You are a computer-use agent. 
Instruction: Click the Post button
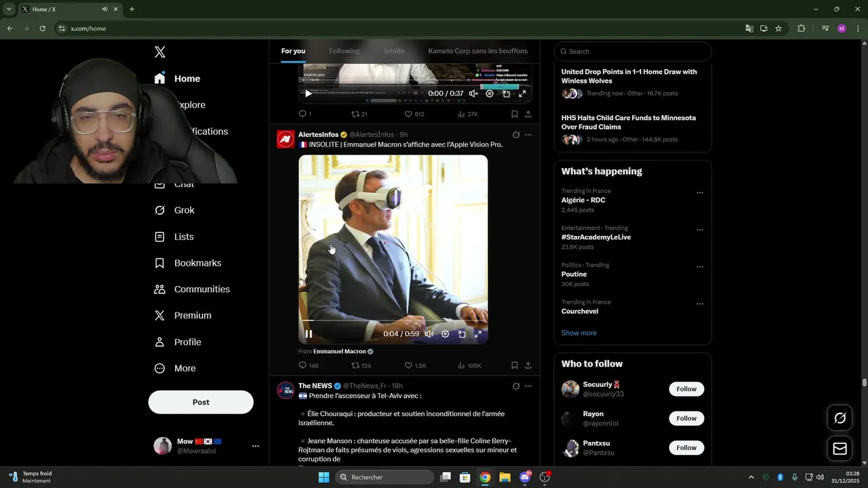(201, 402)
